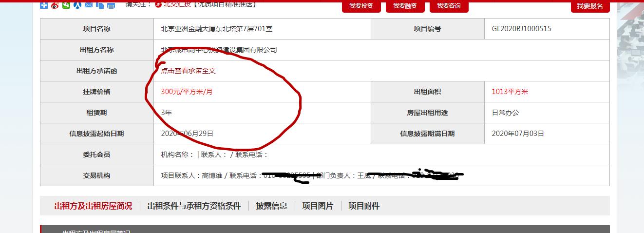Image resolution: width=644 pixels, height=233 pixels.
Task: Click the WeChat share icon
Action: [66, 5]
